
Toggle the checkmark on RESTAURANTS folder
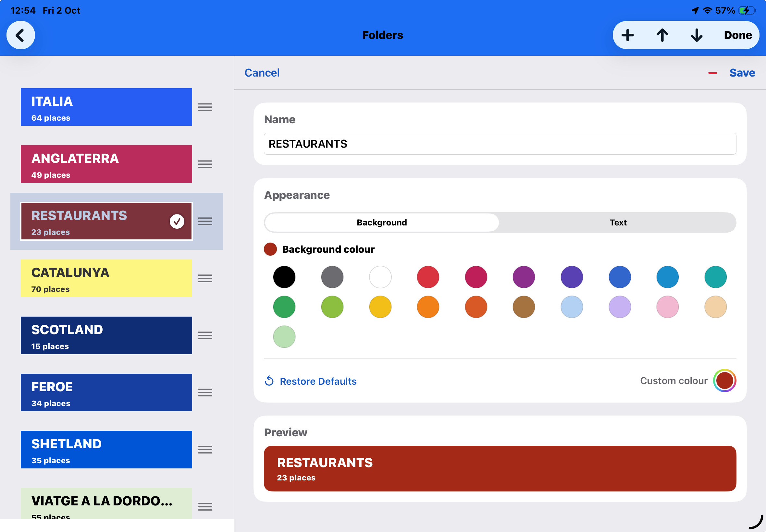[x=177, y=221]
